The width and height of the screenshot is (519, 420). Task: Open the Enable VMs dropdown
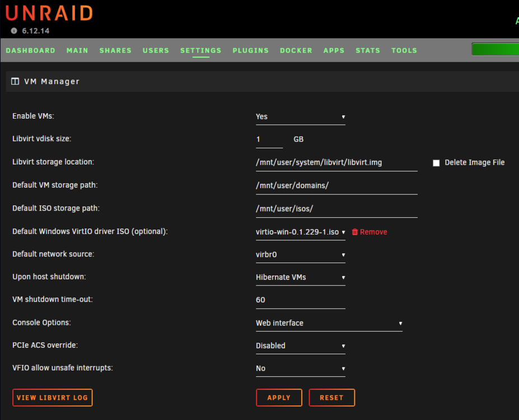(x=301, y=117)
